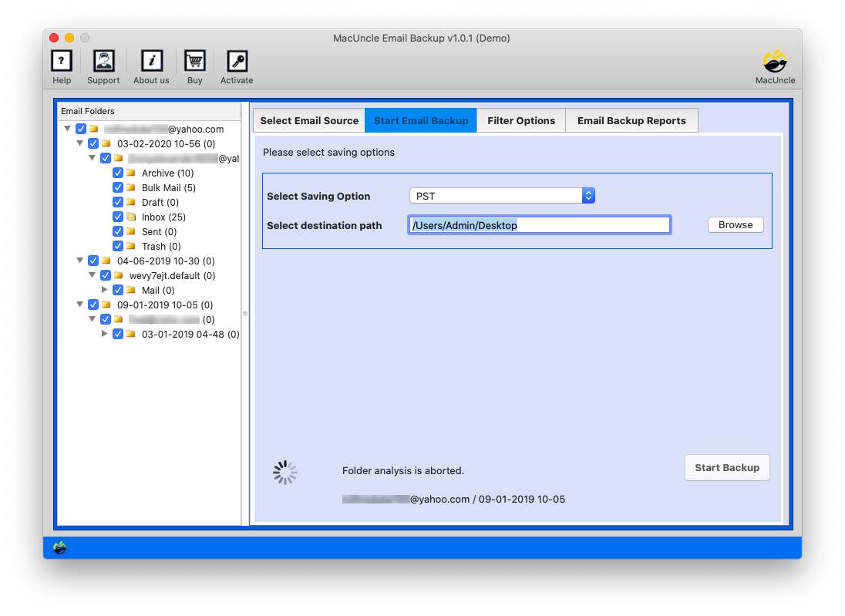Click the Inbox (25) folder icon

pyautogui.click(x=130, y=217)
